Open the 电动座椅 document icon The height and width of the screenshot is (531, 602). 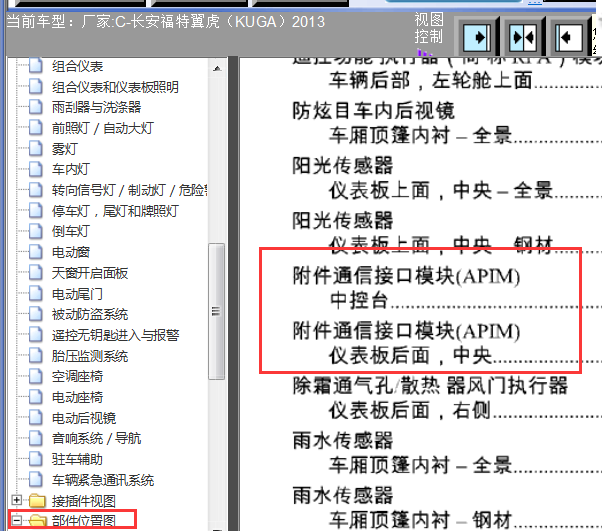tap(36, 397)
